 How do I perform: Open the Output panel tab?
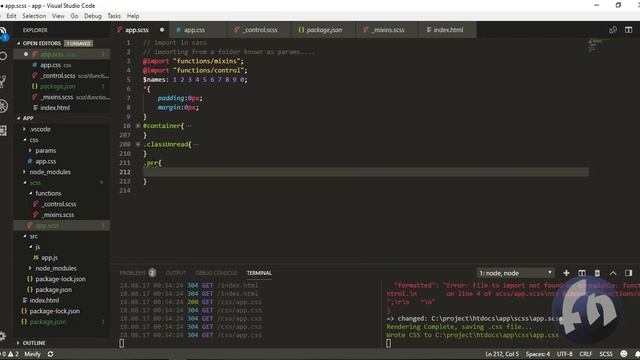[176, 273]
